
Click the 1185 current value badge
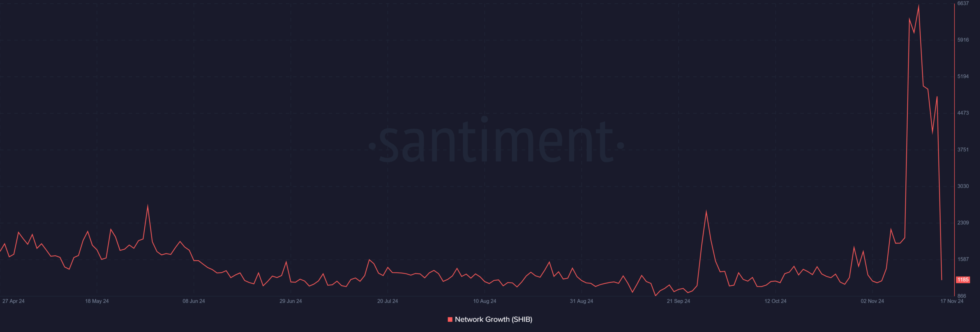(963, 280)
